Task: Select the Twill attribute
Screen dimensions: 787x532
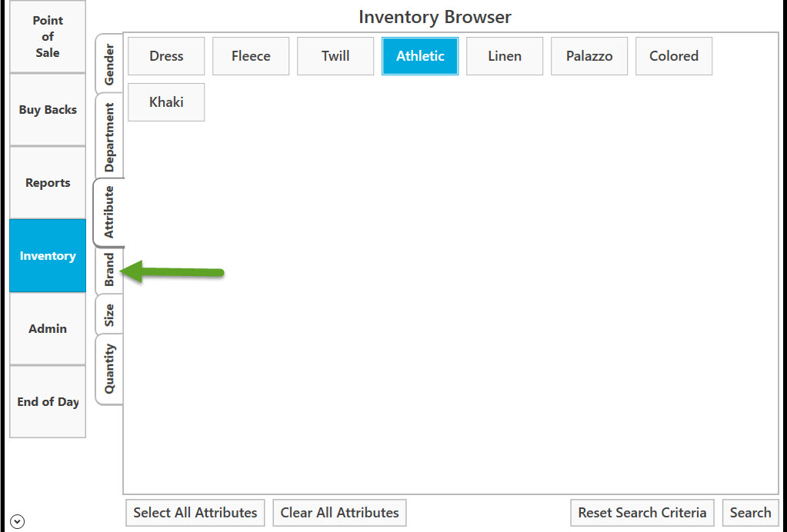Action: click(x=335, y=56)
